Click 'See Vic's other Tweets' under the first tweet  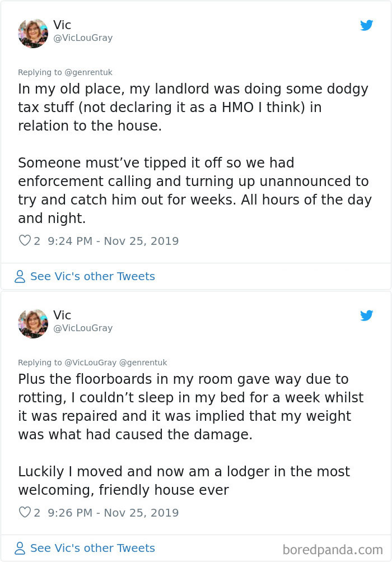pyautogui.click(x=92, y=276)
